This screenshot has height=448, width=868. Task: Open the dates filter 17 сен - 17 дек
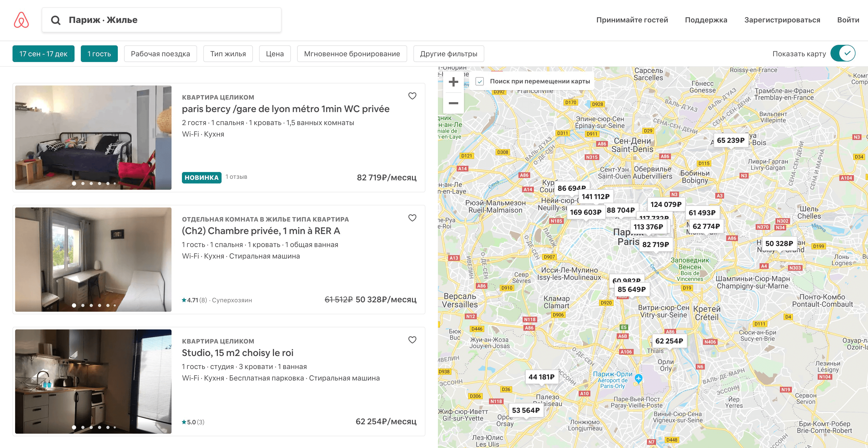[44, 54]
